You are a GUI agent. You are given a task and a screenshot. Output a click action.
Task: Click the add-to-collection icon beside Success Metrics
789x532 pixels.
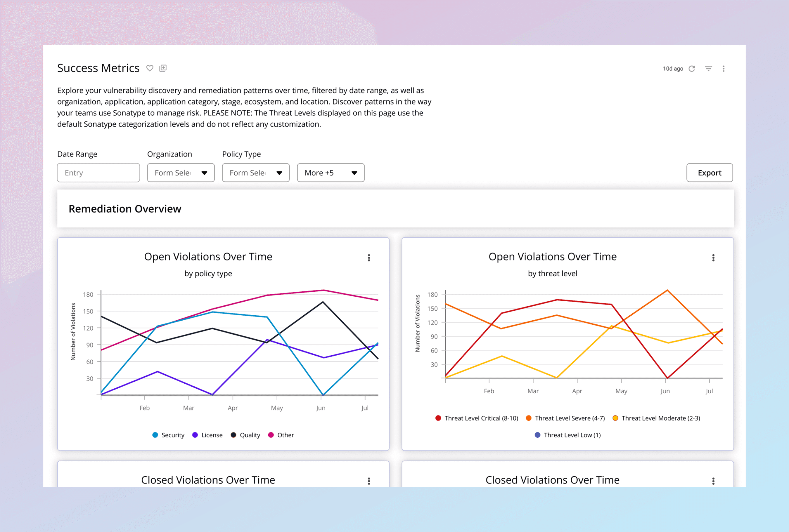click(x=163, y=68)
